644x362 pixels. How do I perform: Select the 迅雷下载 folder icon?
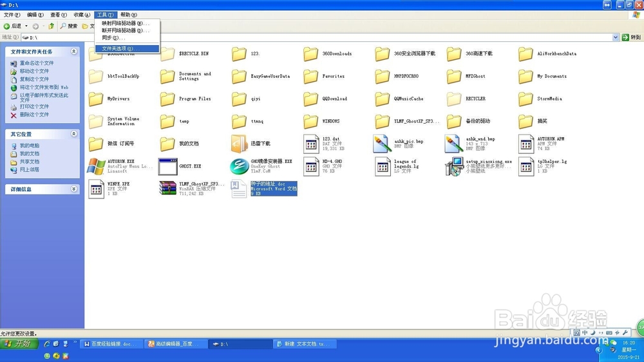pyautogui.click(x=239, y=144)
